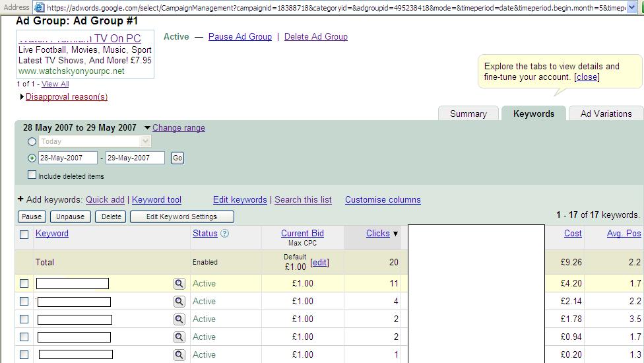This screenshot has height=363, width=644.
Task: Click the Pause Ad Group link
Action: pyautogui.click(x=240, y=36)
